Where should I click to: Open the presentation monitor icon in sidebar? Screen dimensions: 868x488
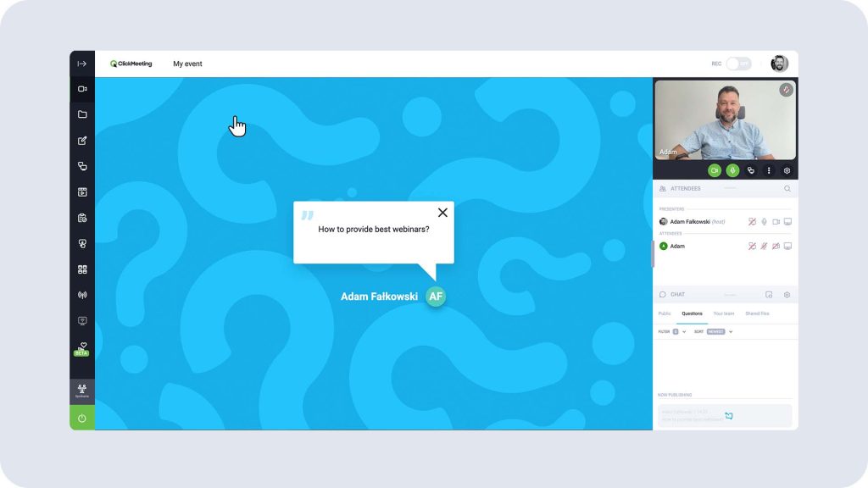click(82, 321)
